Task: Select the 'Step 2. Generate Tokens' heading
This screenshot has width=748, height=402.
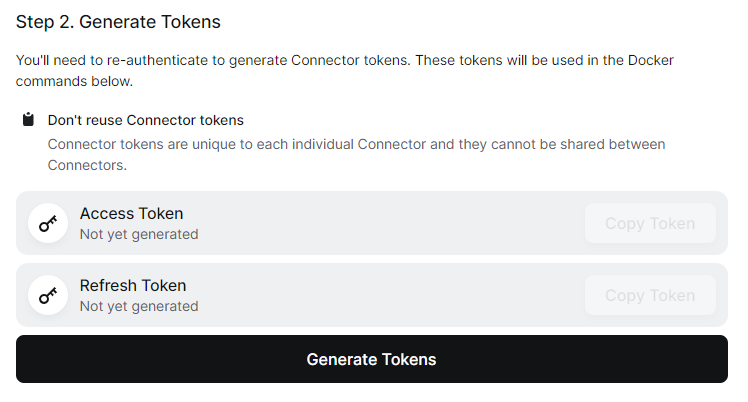Action: [118, 22]
